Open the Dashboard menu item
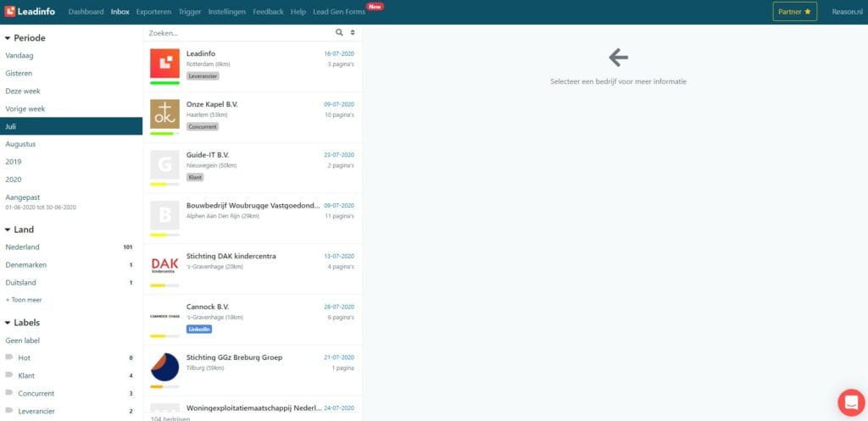 (x=86, y=12)
